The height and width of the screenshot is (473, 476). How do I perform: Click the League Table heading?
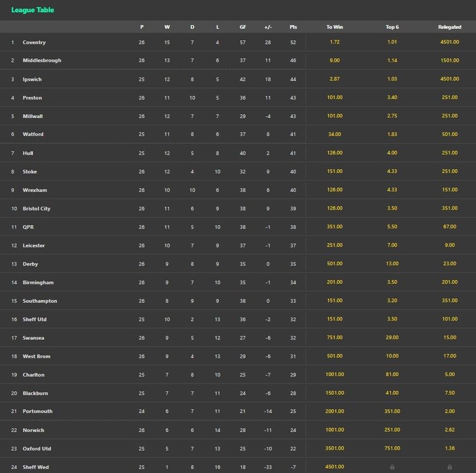pos(32,10)
